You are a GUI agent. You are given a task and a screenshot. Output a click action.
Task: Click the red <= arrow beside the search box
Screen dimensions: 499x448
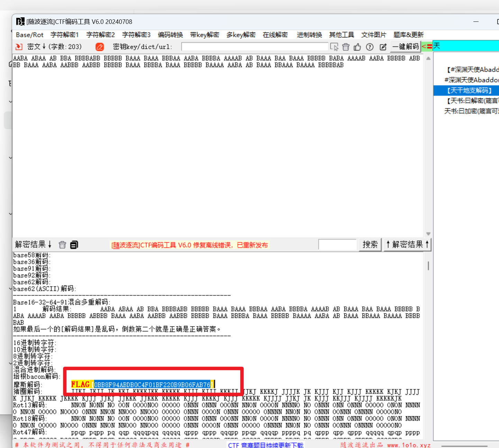coord(427,46)
